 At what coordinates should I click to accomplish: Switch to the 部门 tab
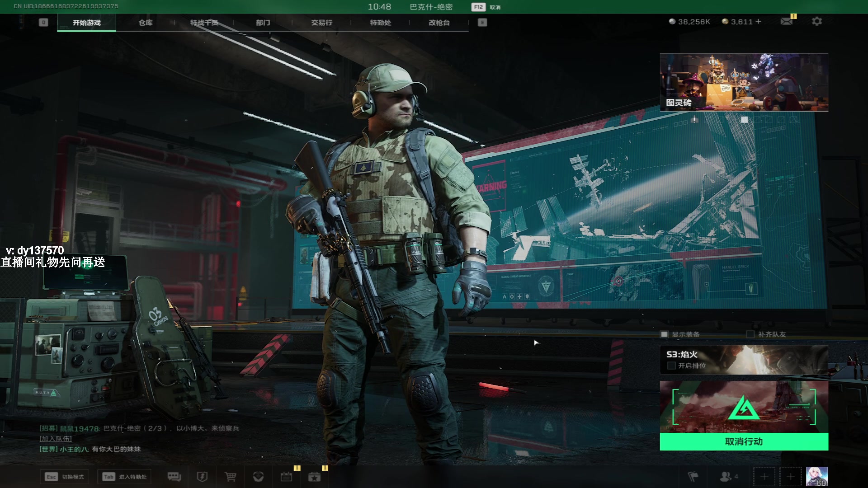[263, 23]
